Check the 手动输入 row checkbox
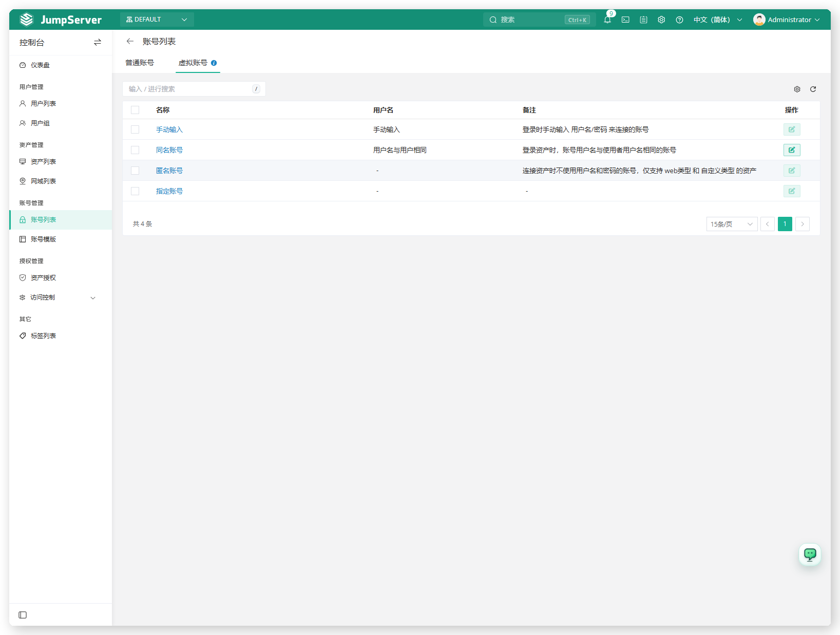Image resolution: width=840 pixels, height=635 pixels. [x=135, y=129]
